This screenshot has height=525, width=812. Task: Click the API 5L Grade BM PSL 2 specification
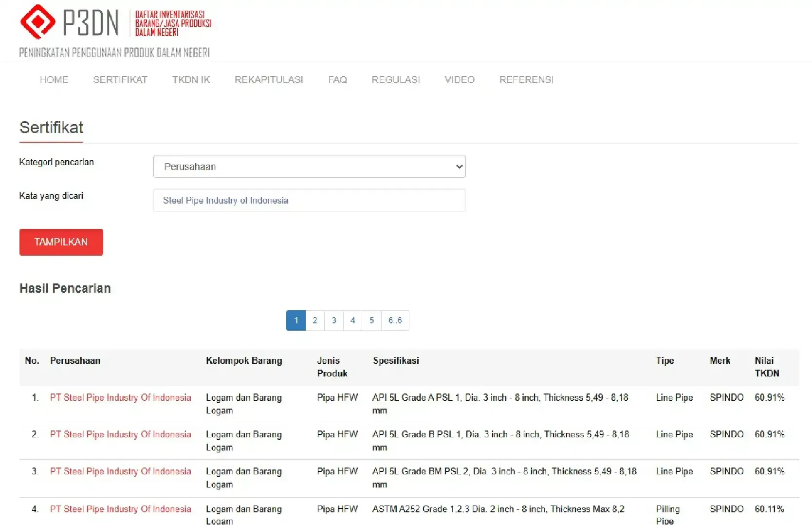pos(505,478)
